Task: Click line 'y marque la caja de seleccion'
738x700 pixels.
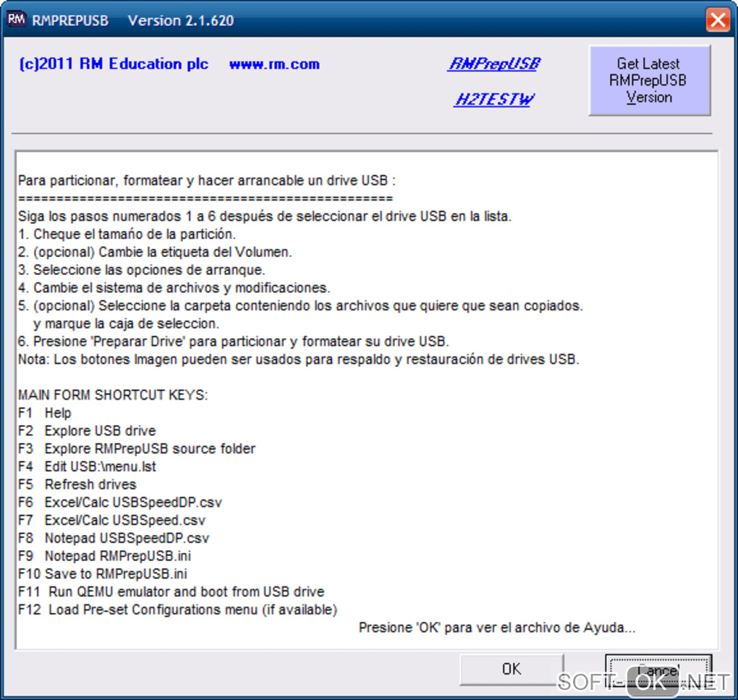Action: pyautogui.click(x=126, y=324)
